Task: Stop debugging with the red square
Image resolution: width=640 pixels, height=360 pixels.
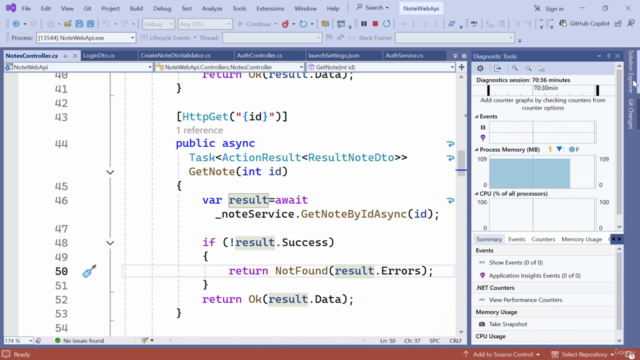Action: coord(375,24)
